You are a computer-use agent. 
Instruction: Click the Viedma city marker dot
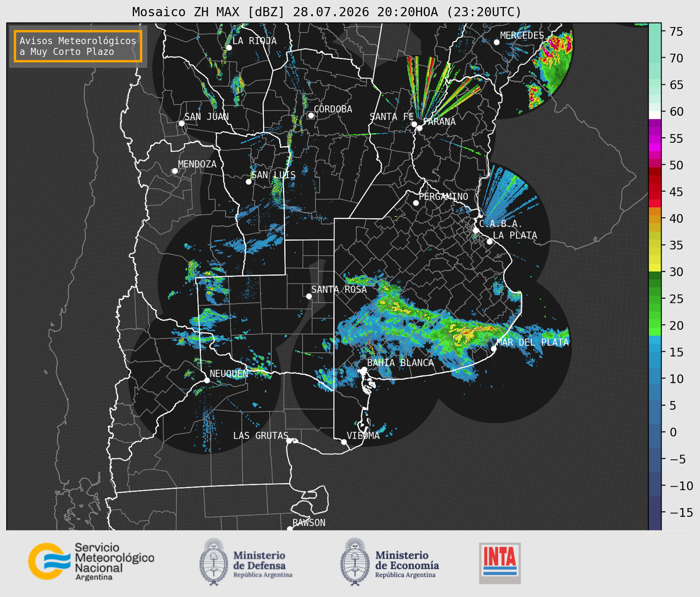pyautogui.click(x=344, y=442)
